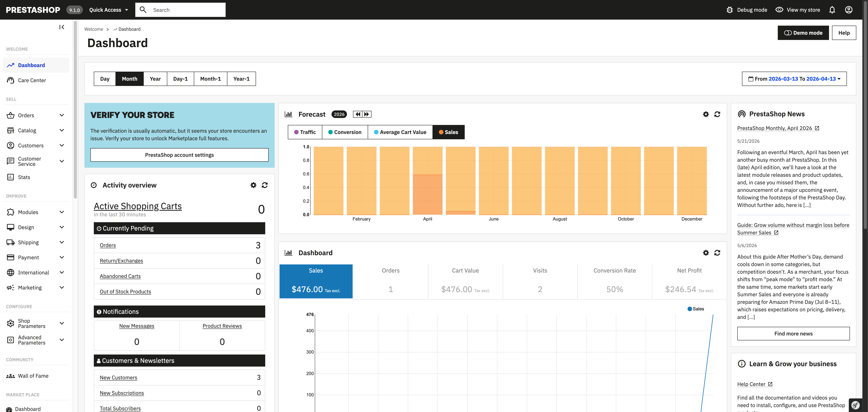Click the search magnifier icon
This screenshot has height=412, width=868.
click(x=143, y=10)
